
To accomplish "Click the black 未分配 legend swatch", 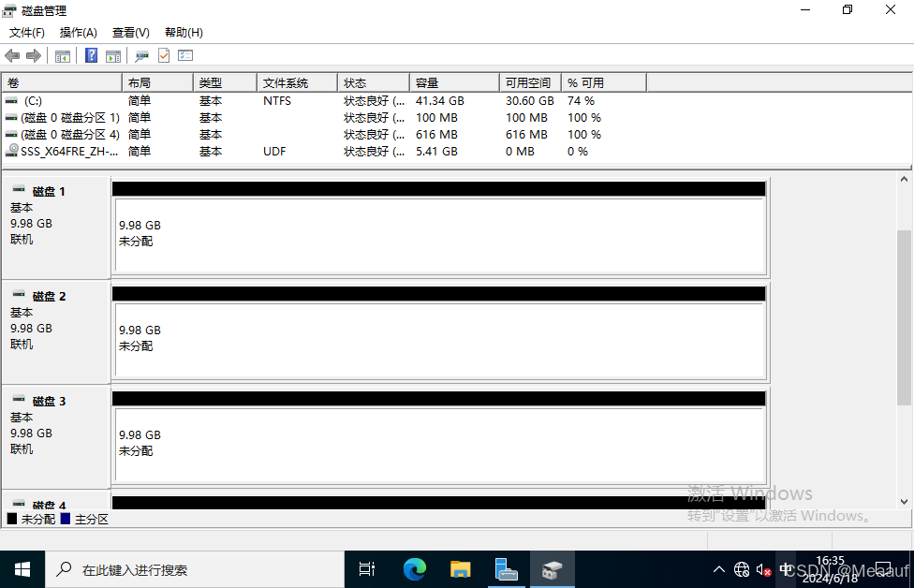I will (11, 519).
